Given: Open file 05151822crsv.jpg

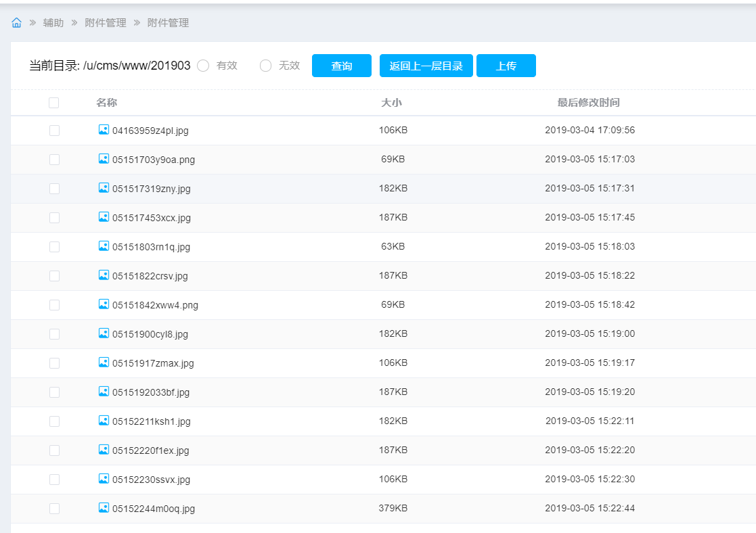Looking at the screenshot, I should (x=150, y=276).
